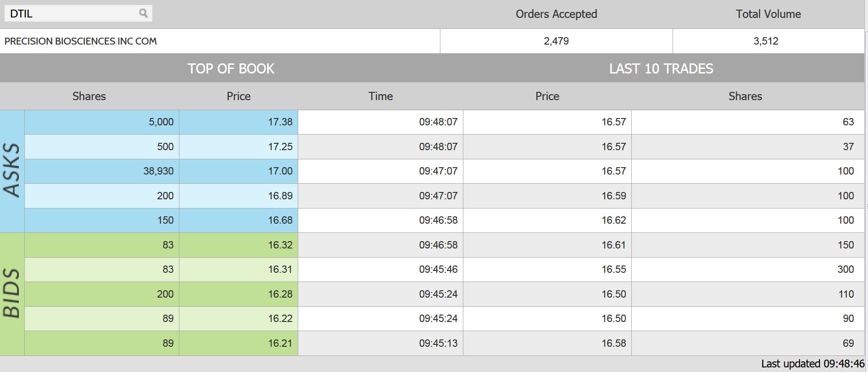Click the 16.32 top bid price

tap(239, 245)
